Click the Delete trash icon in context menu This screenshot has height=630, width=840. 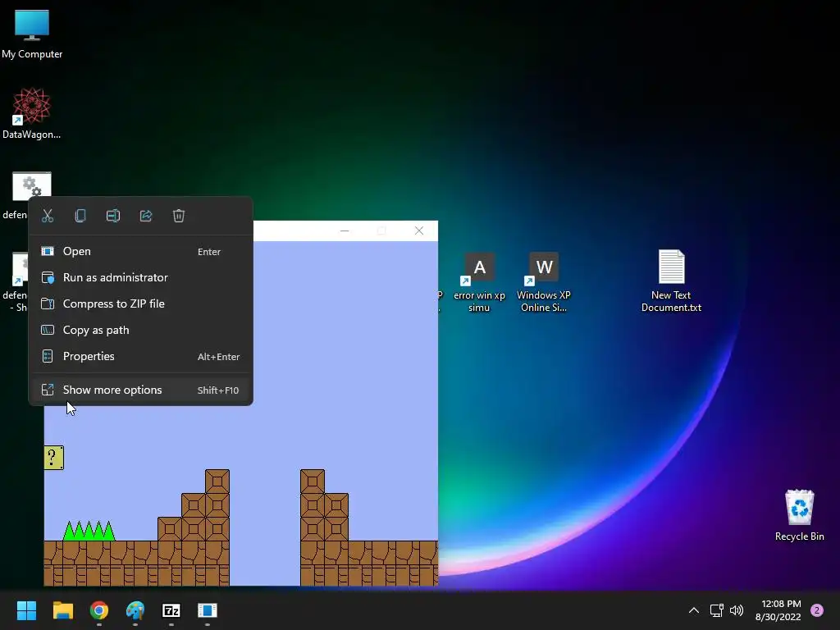pos(178,216)
